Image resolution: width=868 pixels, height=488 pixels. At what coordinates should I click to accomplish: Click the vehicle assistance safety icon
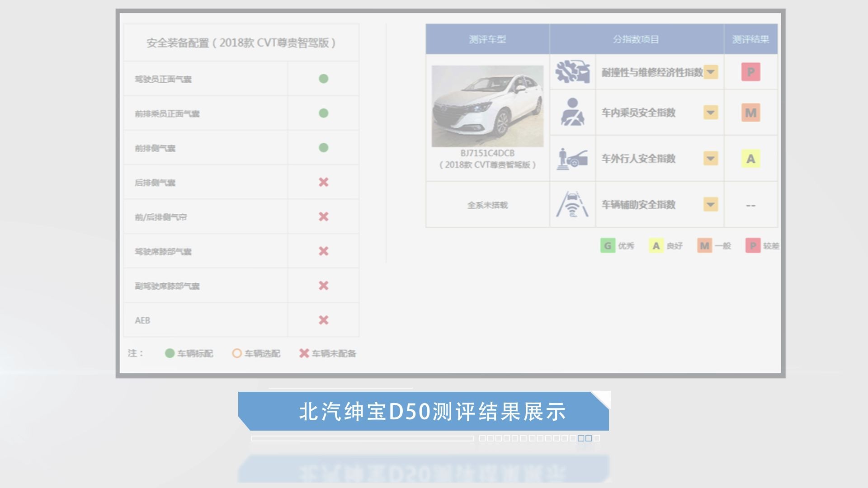click(x=572, y=204)
